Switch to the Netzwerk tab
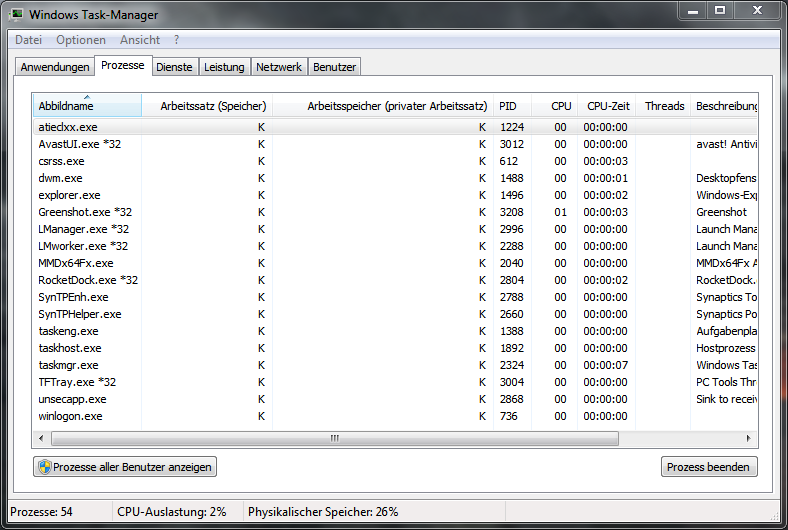The height and width of the screenshot is (530, 788). tap(279, 67)
